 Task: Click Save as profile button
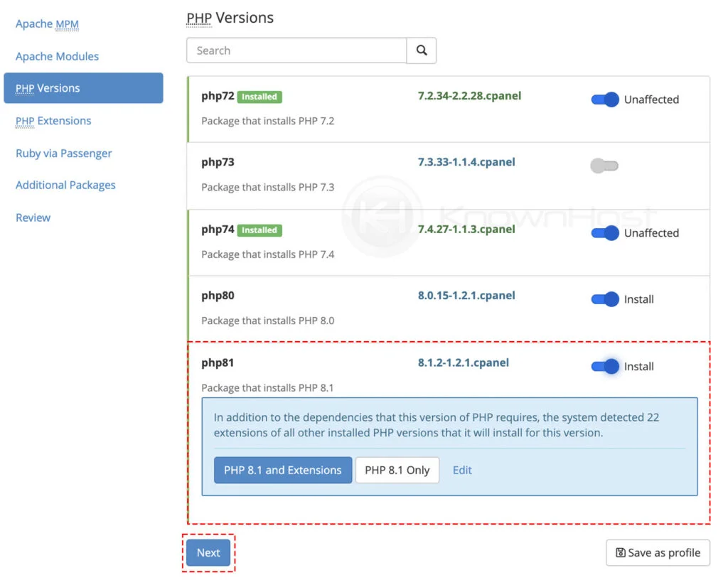tap(658, 552)
